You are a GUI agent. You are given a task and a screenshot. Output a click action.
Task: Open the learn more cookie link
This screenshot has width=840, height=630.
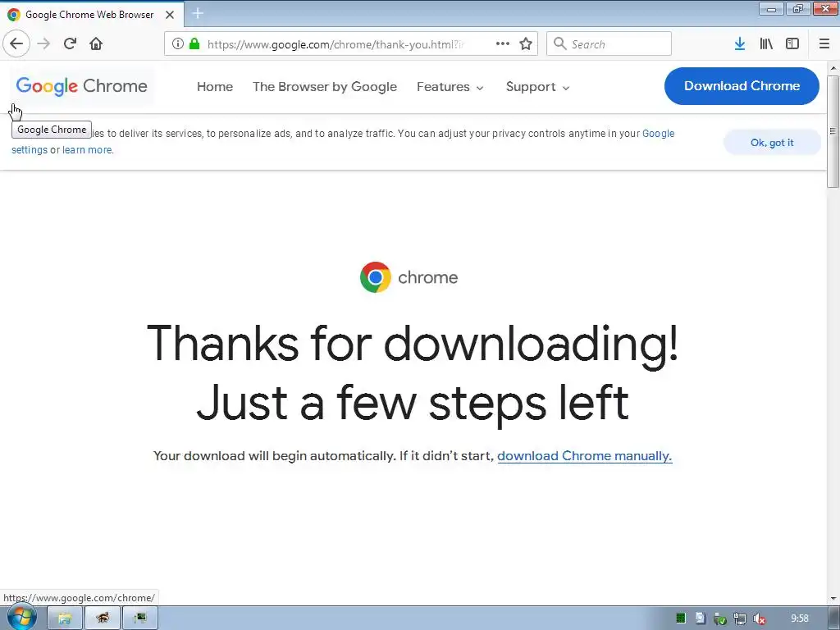point(87,150)
